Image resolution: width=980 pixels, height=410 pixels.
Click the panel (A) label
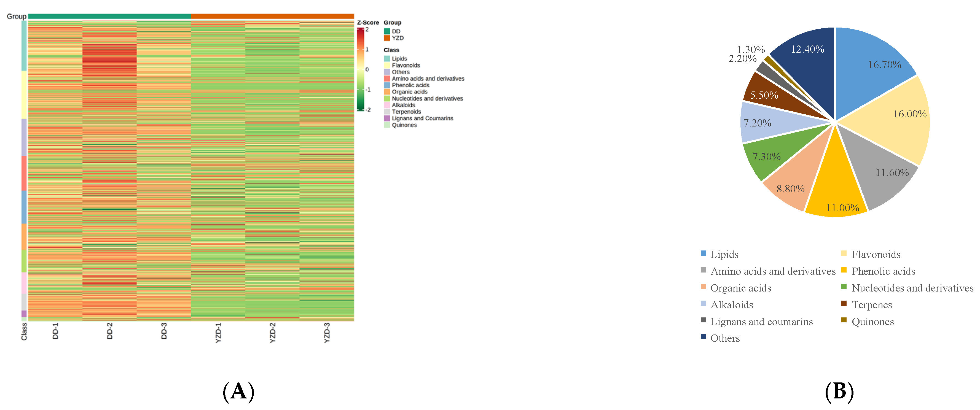pos(238,391)
